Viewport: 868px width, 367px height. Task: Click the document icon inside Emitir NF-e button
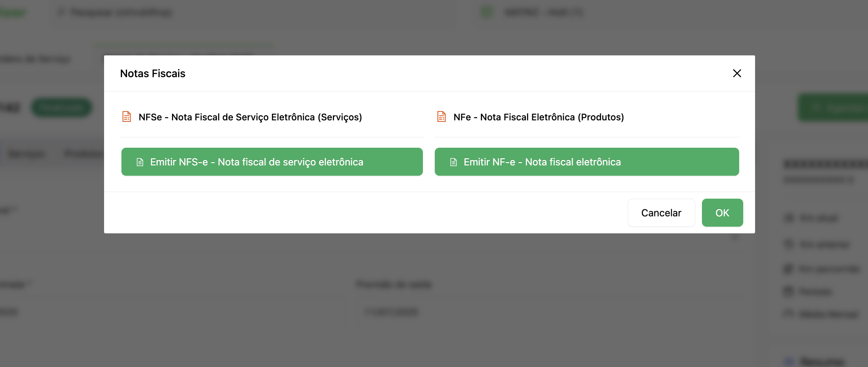pyautogui.click(x=453, y=162)
